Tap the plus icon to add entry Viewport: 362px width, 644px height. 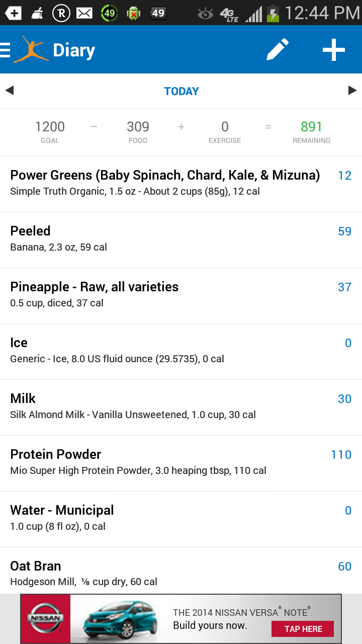tap(334, 50)
